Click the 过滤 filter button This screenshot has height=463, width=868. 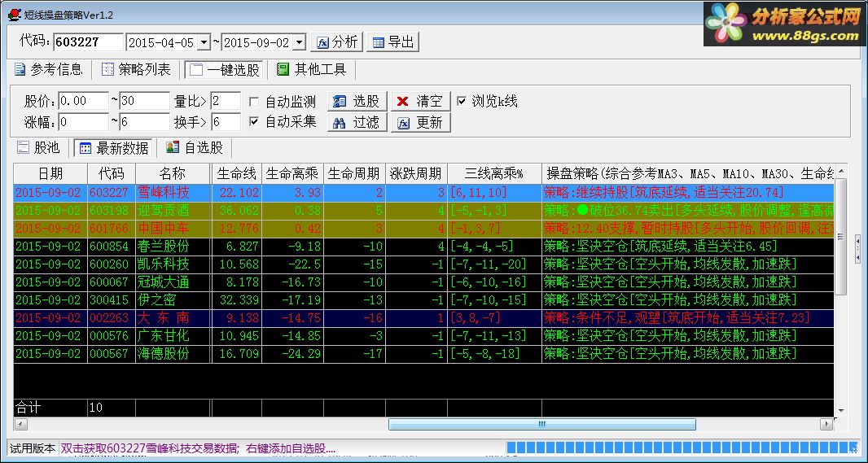pyautogui.click(x=357, y=122)
